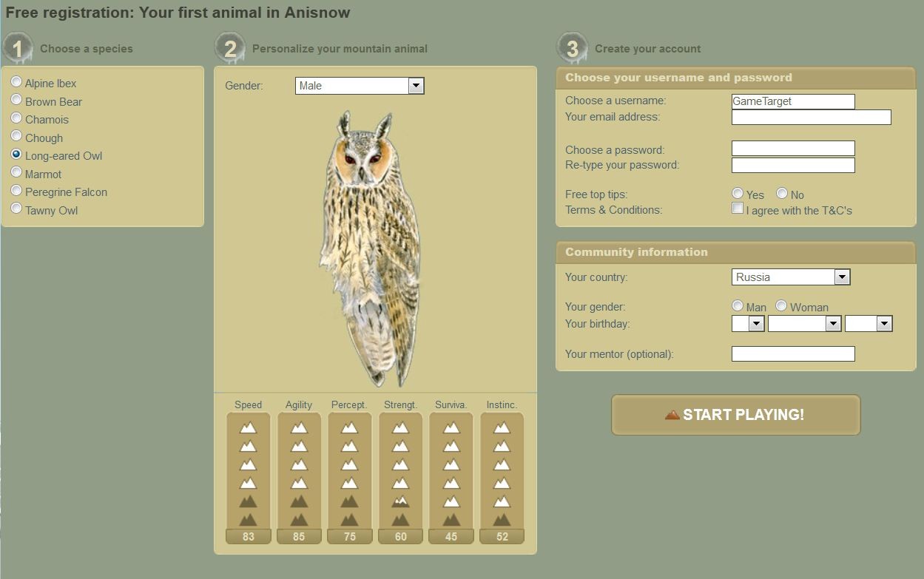The height and width of the screenshot is (579, 924).
Task: Click the bottom mountain icon in Strengt. column
Action: [400, 519]
